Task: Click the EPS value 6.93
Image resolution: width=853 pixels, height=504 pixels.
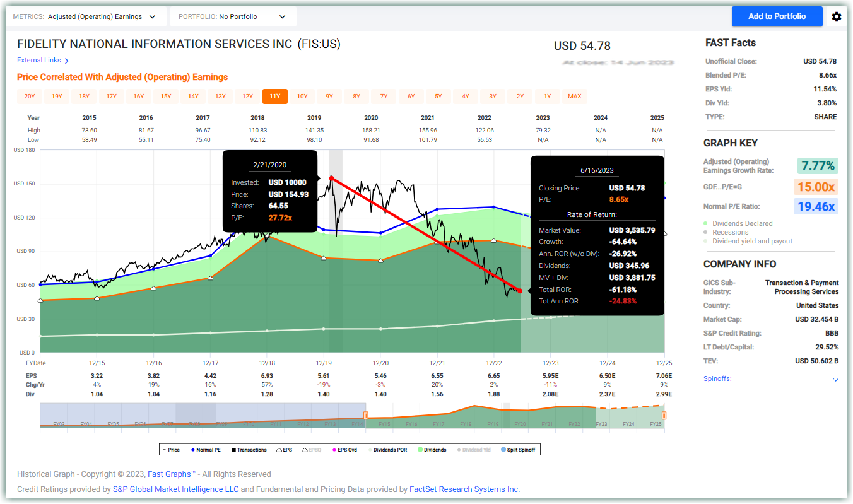Action: tap(267, 376)
